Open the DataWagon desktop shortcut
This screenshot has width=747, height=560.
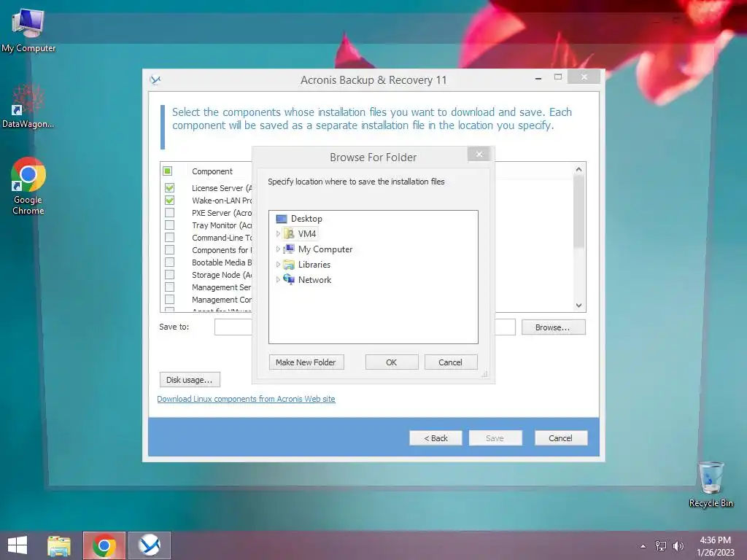click(x=28, y=106)
